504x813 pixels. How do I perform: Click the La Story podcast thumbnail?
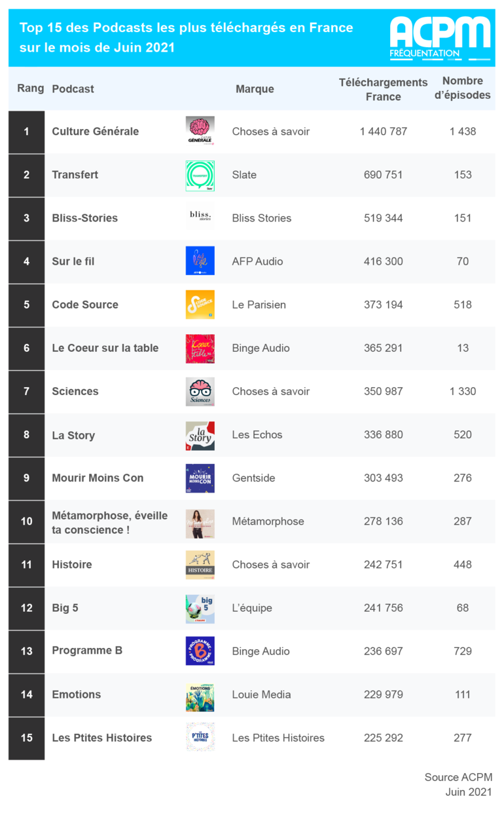click(x=200, y=435)
